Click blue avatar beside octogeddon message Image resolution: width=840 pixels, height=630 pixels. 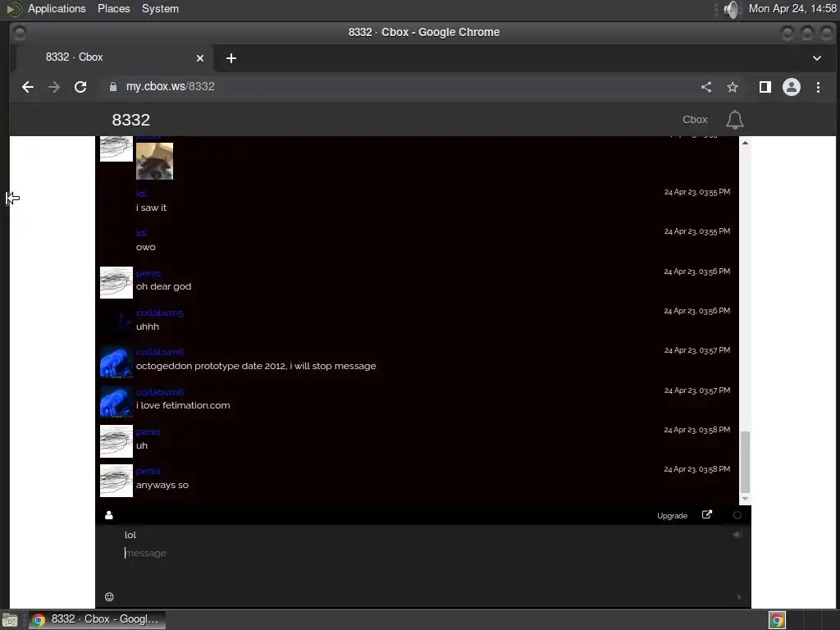click(x=116, y=362)
